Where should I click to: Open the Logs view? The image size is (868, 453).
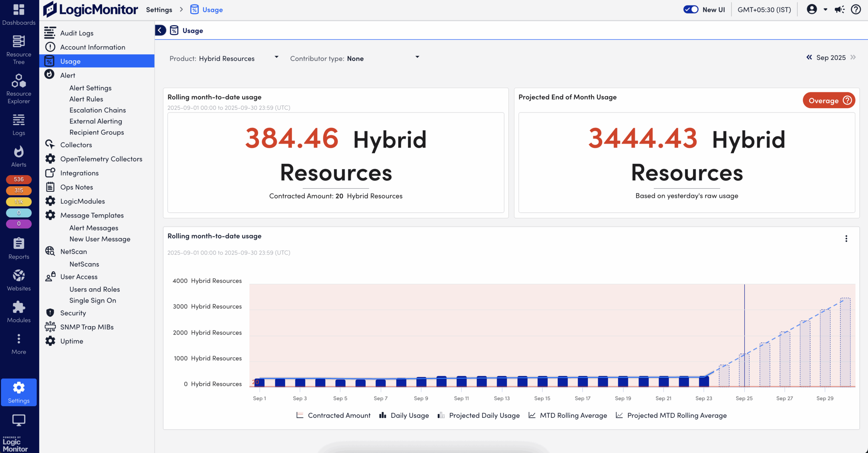19,124
